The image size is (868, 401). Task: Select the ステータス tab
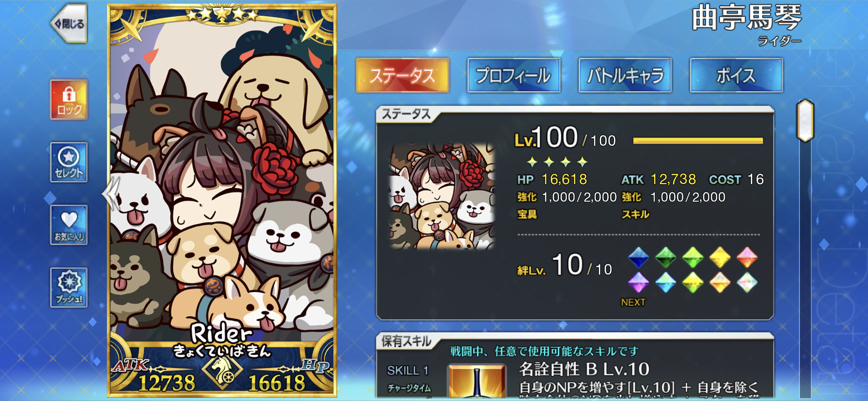point(402,75)
